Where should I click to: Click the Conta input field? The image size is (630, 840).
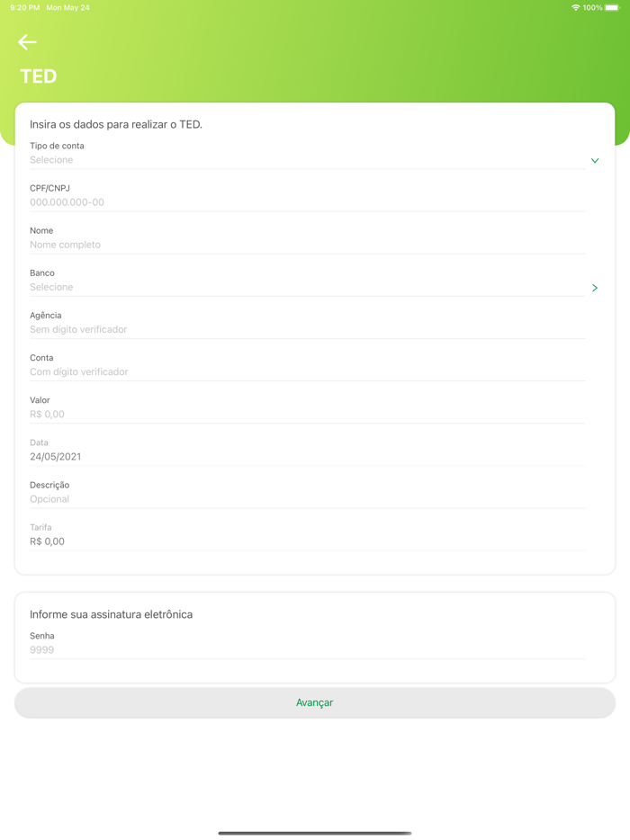(x=306, y=371)
